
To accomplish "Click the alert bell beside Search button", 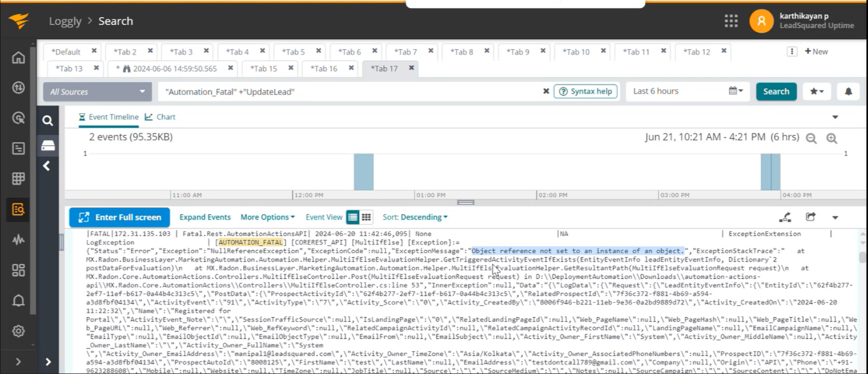I will tap(848, 92).
